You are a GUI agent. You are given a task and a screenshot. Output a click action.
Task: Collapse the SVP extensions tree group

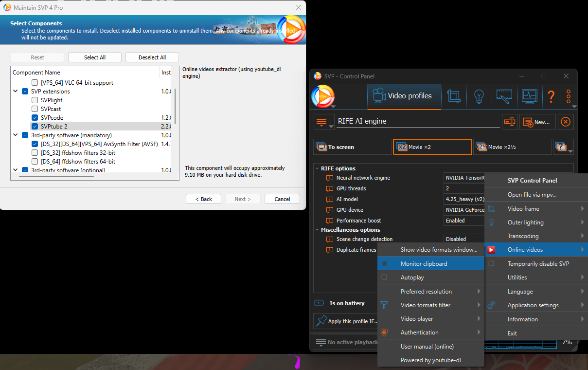[16, 92]
